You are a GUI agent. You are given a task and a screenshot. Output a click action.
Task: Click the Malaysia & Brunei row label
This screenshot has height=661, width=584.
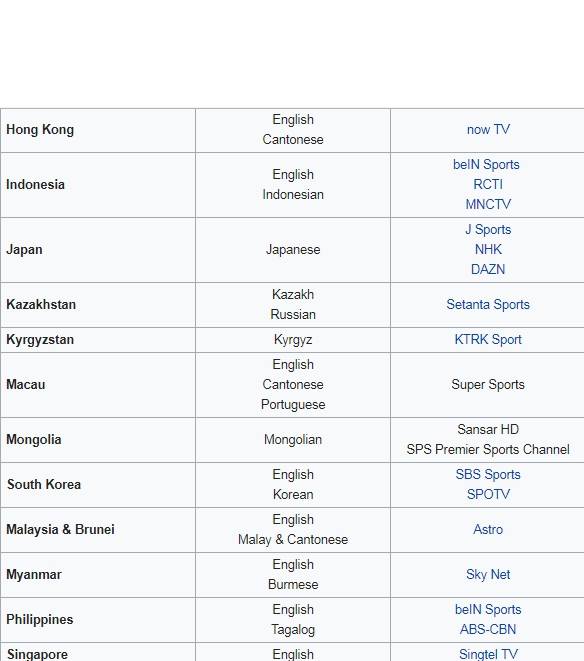[60, 529]
